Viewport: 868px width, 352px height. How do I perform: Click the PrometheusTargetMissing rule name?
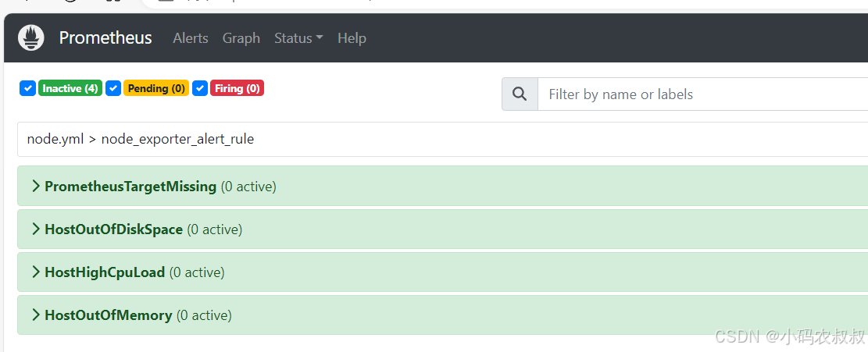[x=130, y=187]
